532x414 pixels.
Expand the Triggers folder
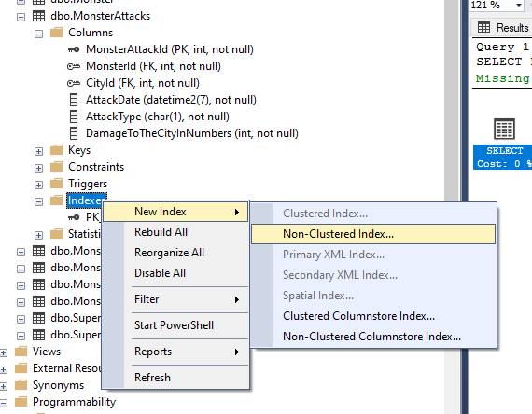38,185
